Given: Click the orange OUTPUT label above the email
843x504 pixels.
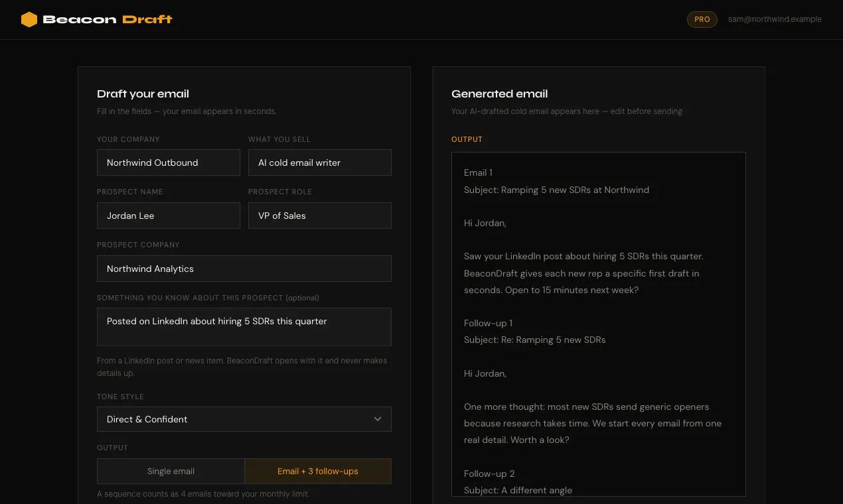Looking at the screenshot, I should [x=467, y=139].
